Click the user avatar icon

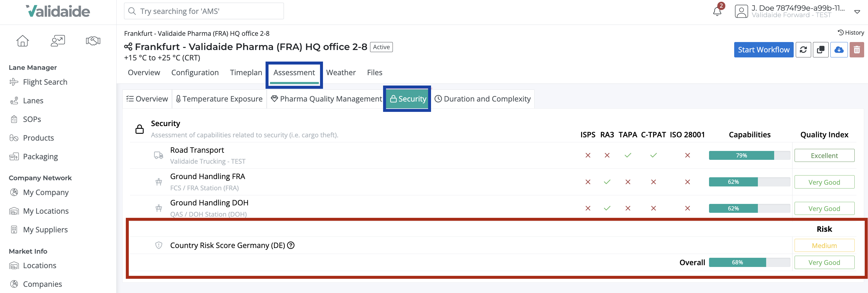(741, 12)
